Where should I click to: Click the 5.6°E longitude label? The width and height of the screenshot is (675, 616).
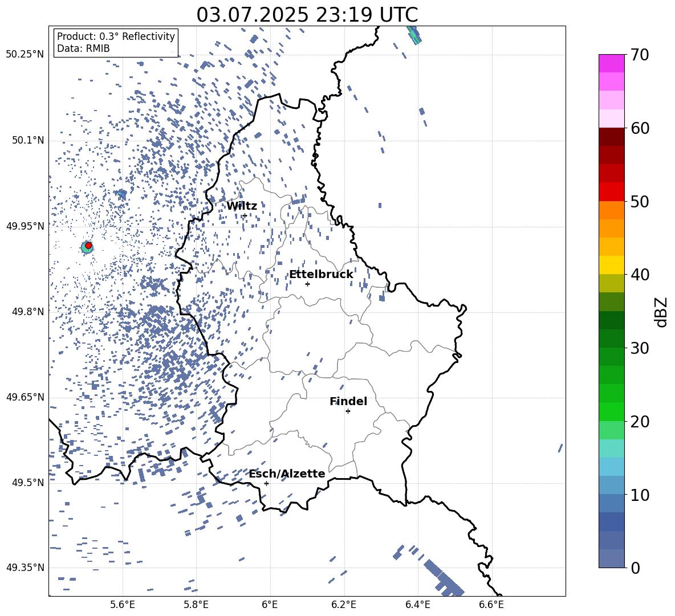[x=123, y=605]
